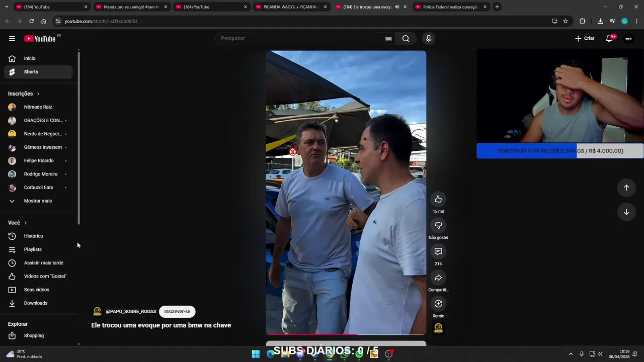Open the on-screen keyboard icon in search
The width and height of the screenshot is (644, 362).
[x=388, y=39]
